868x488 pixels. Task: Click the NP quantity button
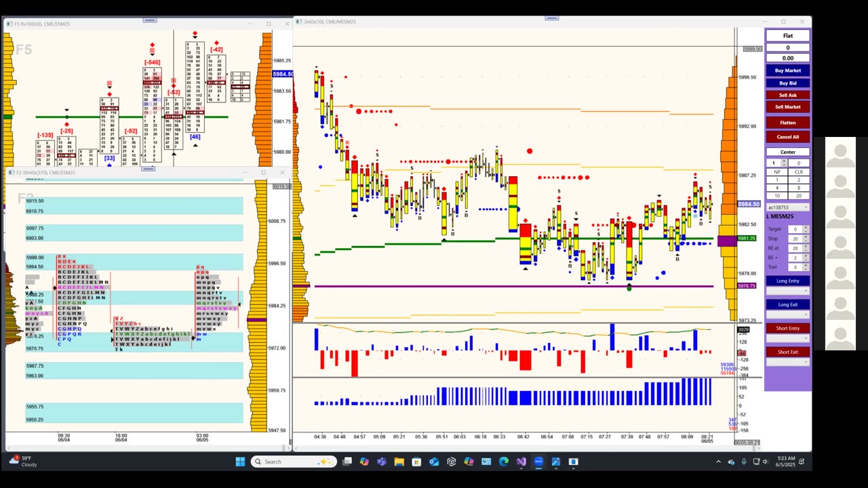[x=777, y=172]
